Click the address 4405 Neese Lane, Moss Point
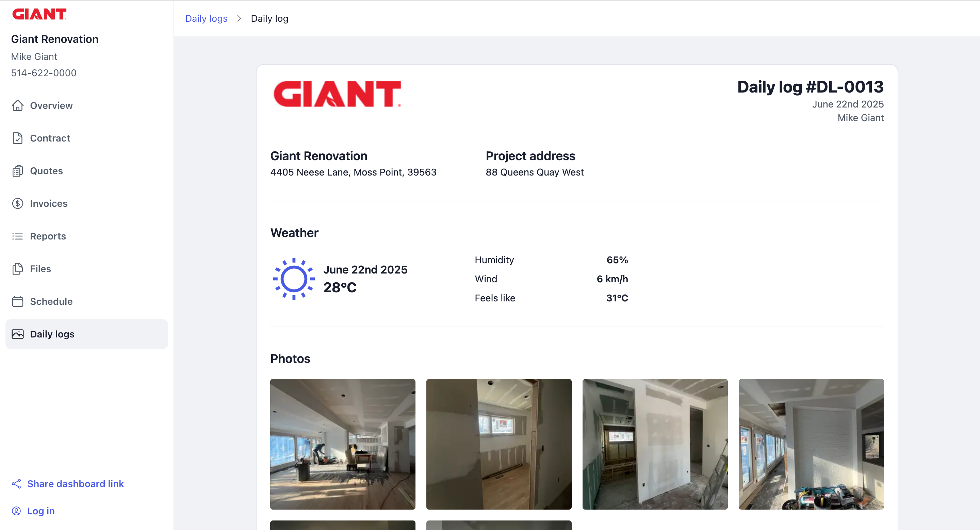 point(354,172)
